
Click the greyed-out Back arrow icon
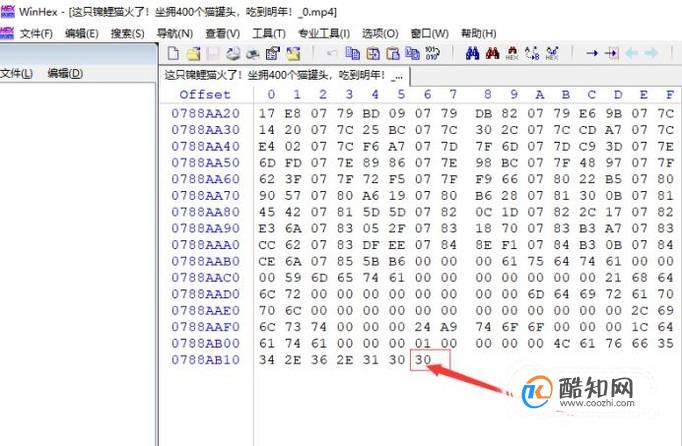632,53
